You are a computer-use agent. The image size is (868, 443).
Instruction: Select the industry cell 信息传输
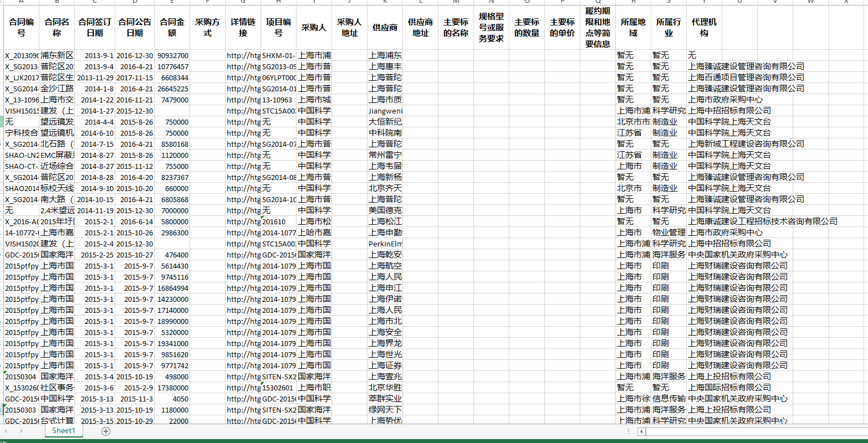point(669,399)
